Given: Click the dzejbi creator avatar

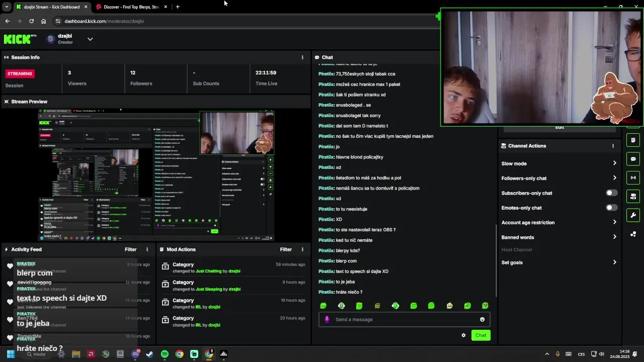Looking at the screenshot, I should 50,39.
